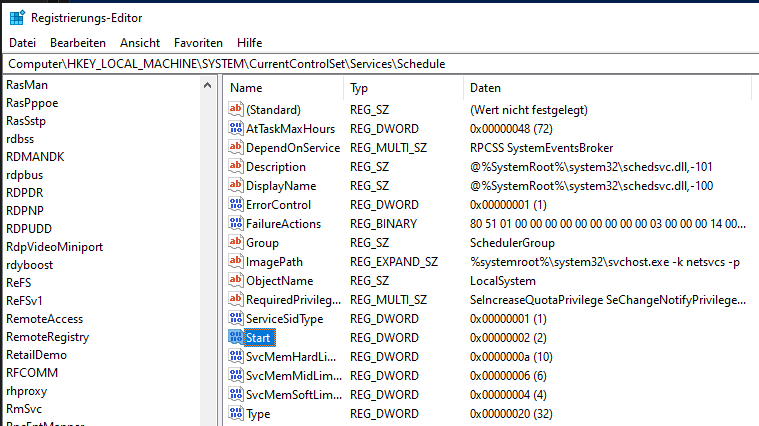Select the rdbss key in the tree
The height and width of the screenshot is (426, 759).
(x=20, y=139)
